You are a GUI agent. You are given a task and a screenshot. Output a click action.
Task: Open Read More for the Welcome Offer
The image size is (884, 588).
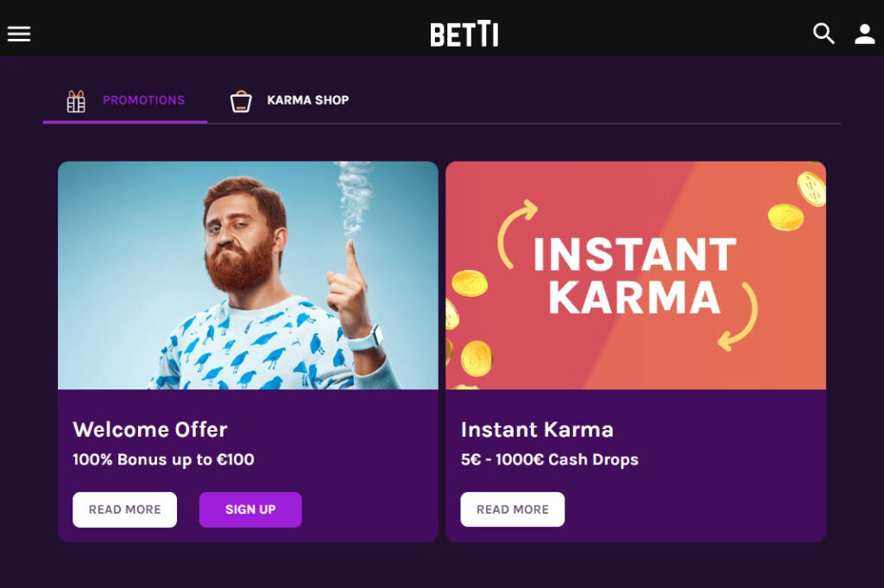click(x=124, y=509)
